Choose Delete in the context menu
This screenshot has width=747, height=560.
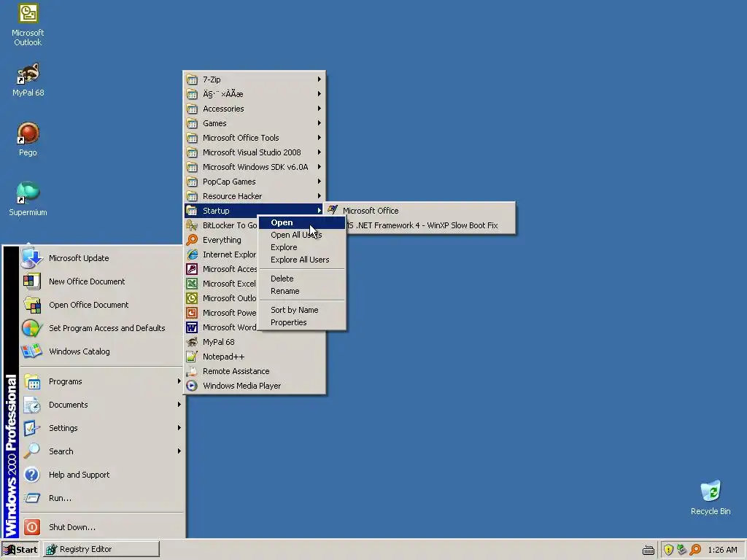point(301,279)
